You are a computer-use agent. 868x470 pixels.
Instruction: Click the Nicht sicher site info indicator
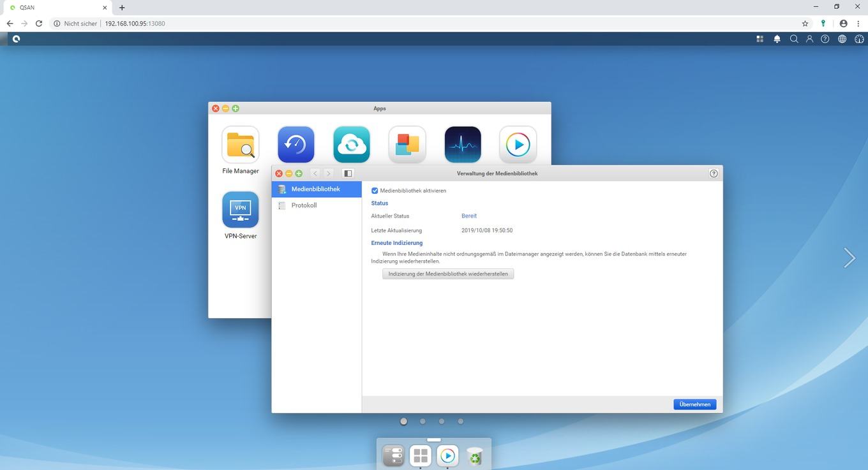coord(76,24)
